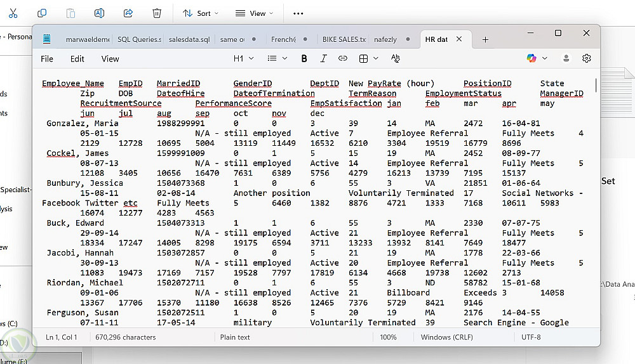Click Ln 1, Col 1 in status bar
Viewport: 635px width, 364px height.
point(61,337)
